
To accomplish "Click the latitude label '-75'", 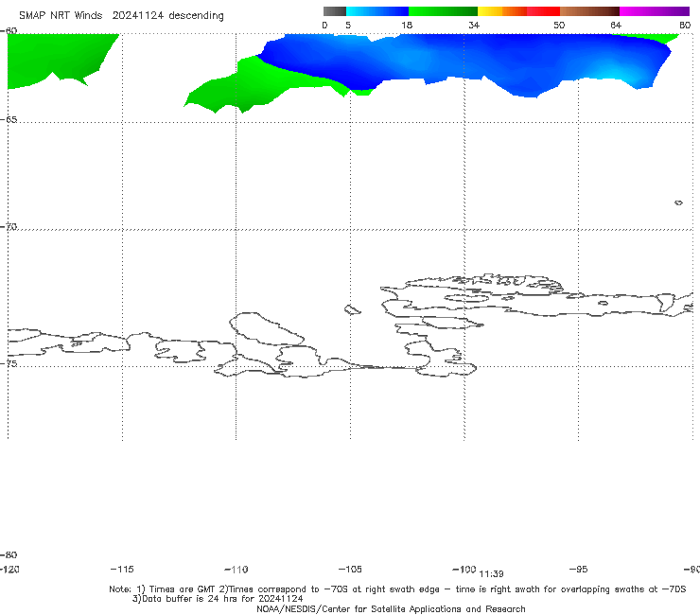I will (9, 363).
